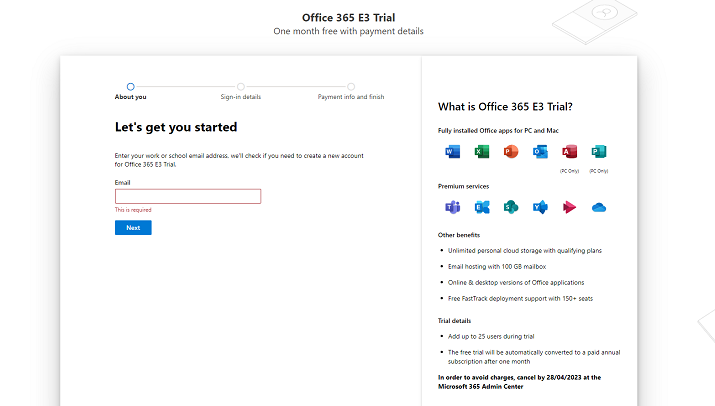The width and height of the screenshot is (715, 406).
Task: Click 'Unlimited personal cloud storage' bullet
Action: tap(525, 250)
